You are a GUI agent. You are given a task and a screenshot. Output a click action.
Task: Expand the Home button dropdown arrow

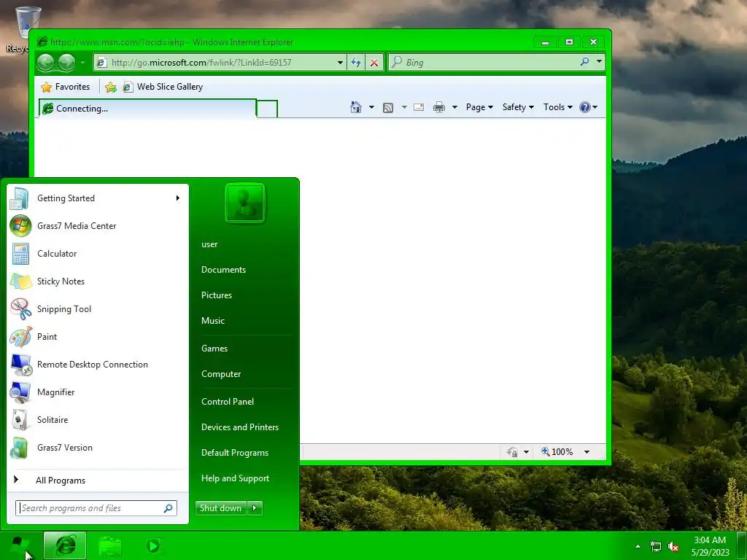point(371,107)
